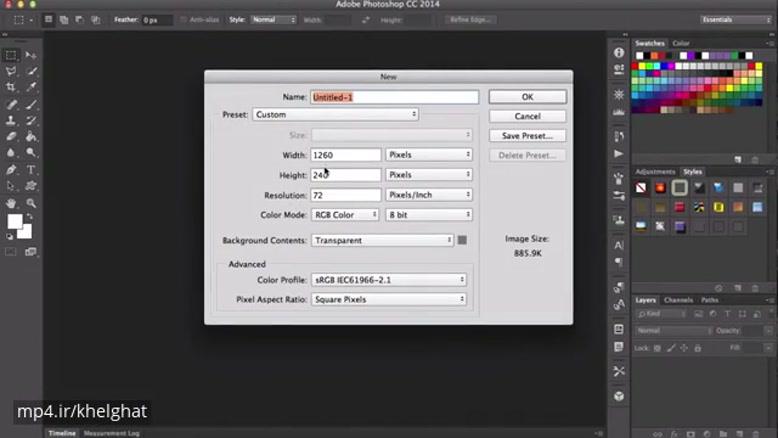Select the Hand tool

click(12, 203)
